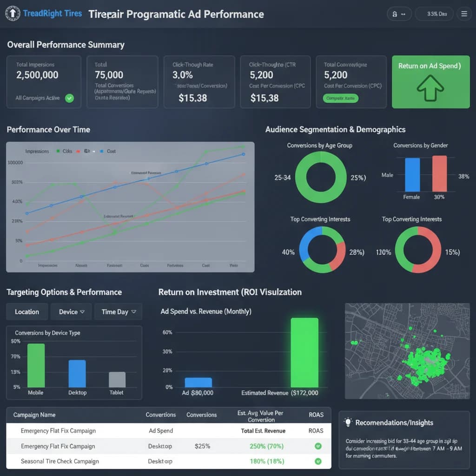The height and width of the screenshot is (476, 476).
Task: Toggle the Cost legend marker in chart
Action: tap(101, 151)
